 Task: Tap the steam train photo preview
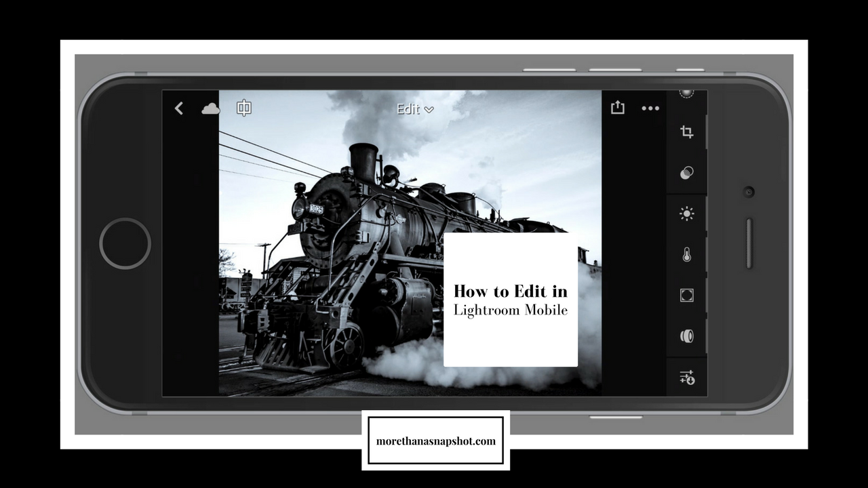pos(410,243)
